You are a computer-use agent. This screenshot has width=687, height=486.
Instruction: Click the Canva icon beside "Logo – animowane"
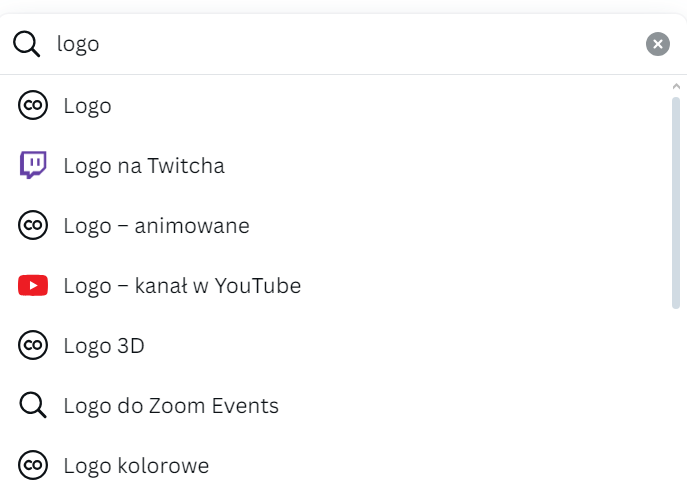coord(33,226)
